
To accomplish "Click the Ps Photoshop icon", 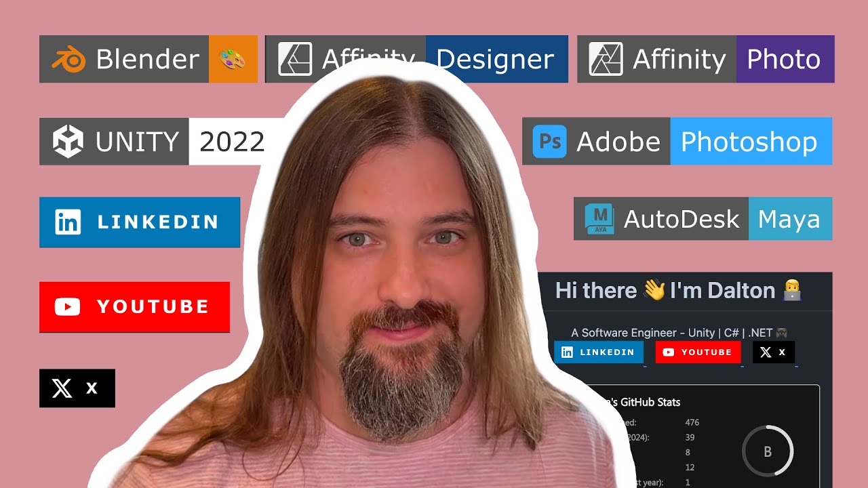I will [x=549, y=141].
